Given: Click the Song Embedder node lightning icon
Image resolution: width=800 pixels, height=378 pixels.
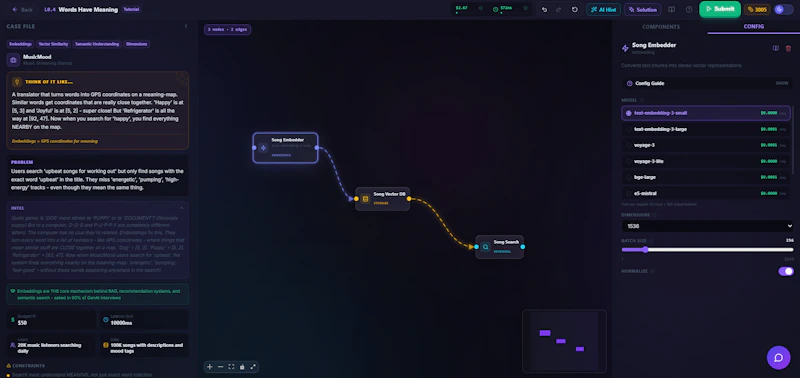Looking at the screenshot, I should click(263, 148).
